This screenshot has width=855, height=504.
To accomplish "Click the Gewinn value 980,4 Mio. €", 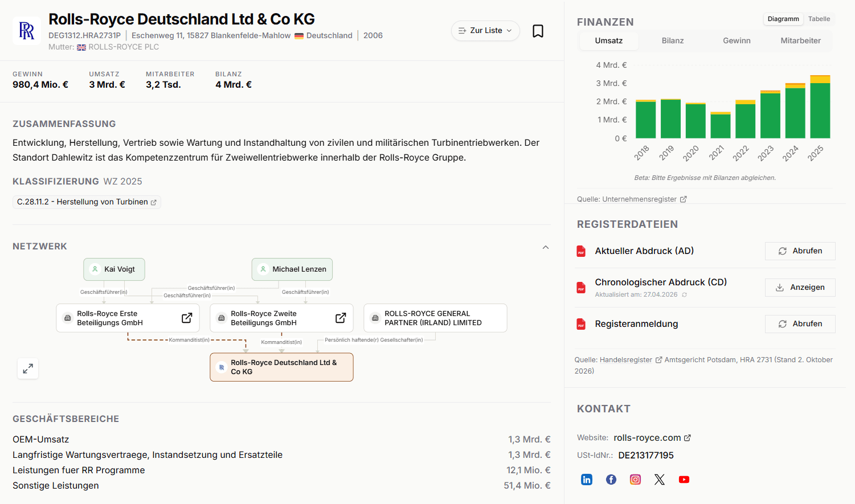I will pos(40,85).
